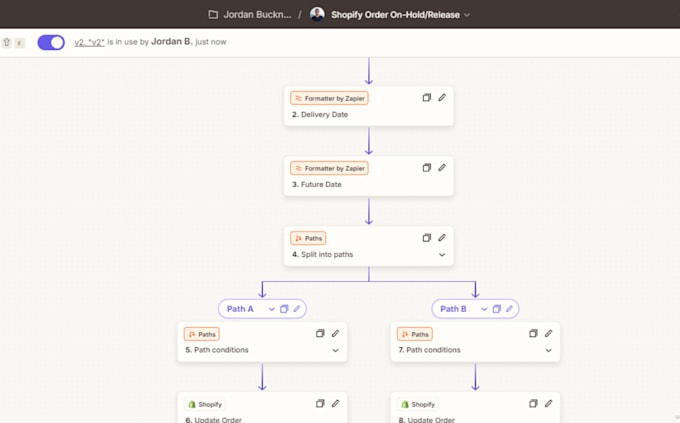The image size is (680, 423).
Task: Expand the step 7 Path conditions chevron
Action: click(549, 351)
